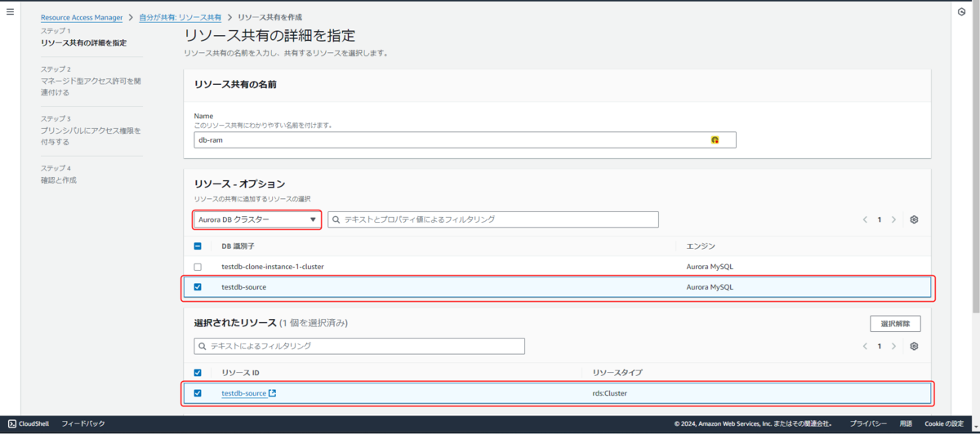Click the 選択解除 button

895,324
